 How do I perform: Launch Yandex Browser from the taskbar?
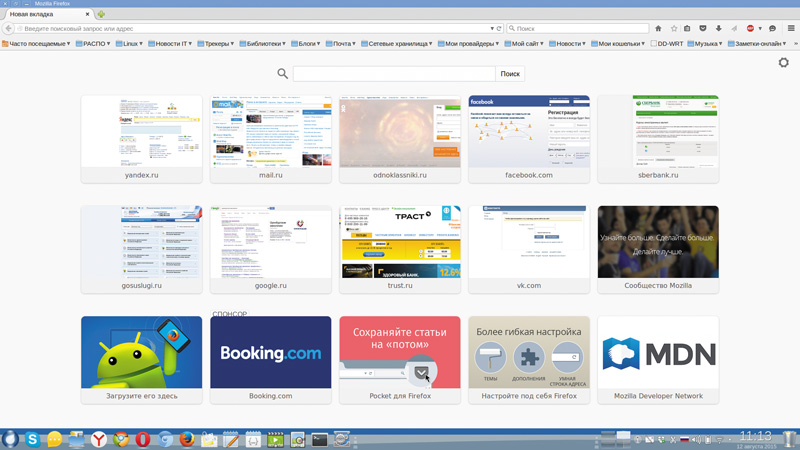pyautogui.click(x=98, y=439)
